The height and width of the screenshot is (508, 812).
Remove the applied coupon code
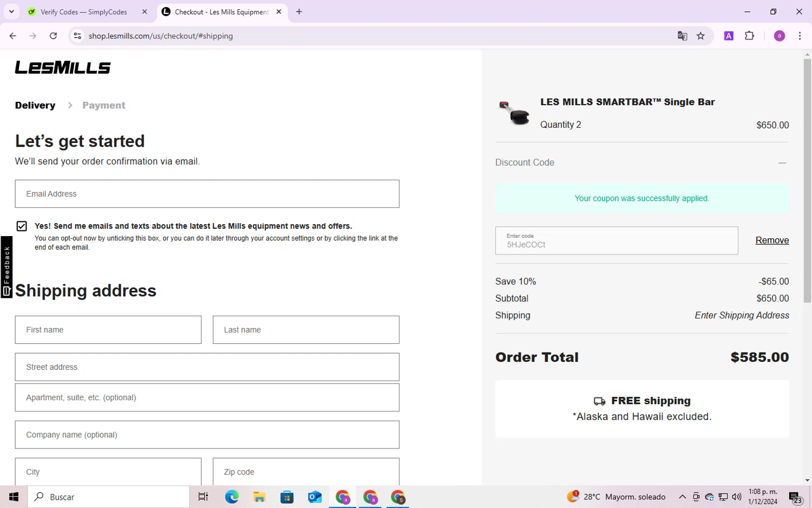tap(772, 240)
